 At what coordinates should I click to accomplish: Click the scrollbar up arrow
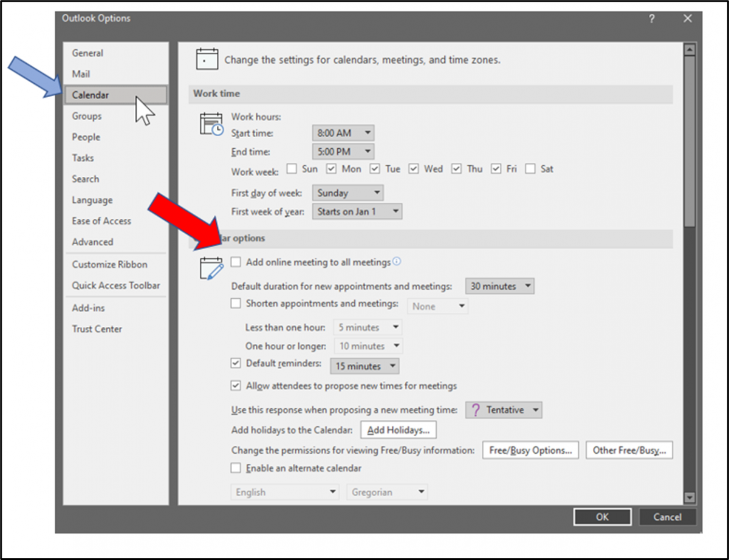(x=690, y=50)
